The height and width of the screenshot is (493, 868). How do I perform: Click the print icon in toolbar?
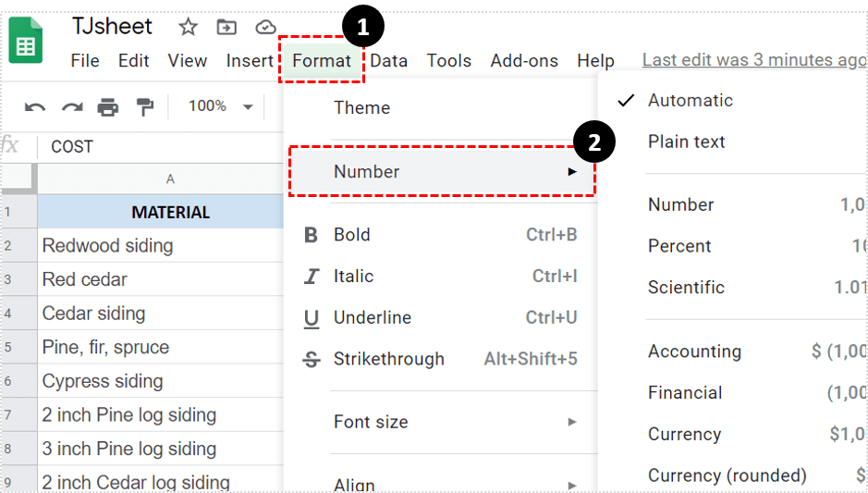108,107
